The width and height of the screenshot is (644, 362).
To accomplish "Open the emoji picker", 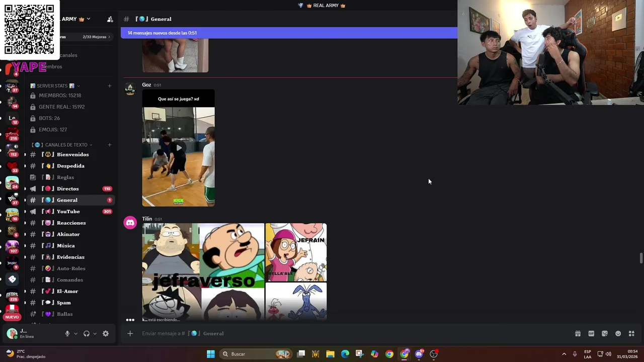I will pyautogui.click(x=618, y=333).
